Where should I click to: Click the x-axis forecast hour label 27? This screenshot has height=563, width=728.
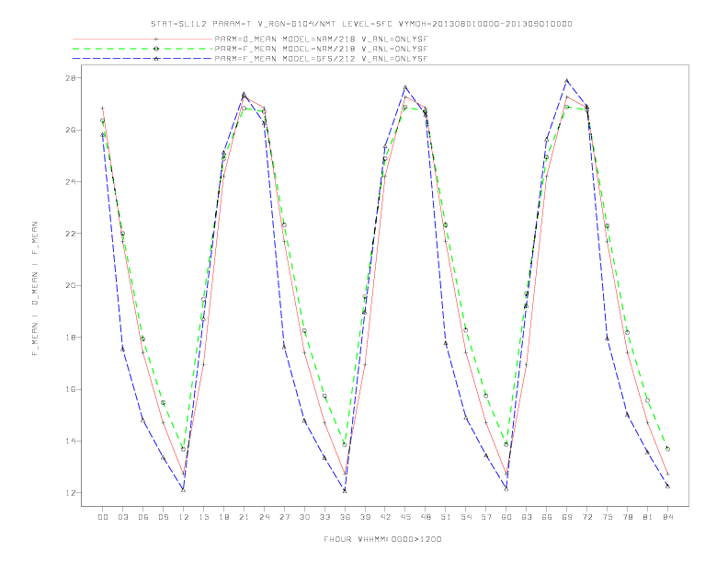(x=284, y=517)
